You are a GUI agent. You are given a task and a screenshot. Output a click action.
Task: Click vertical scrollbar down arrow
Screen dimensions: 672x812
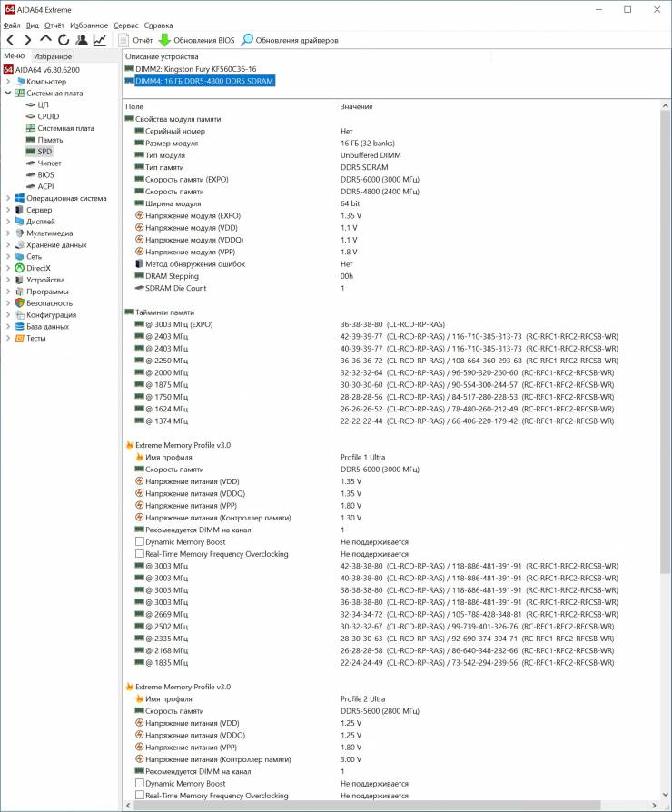click(x=666, y=795)
